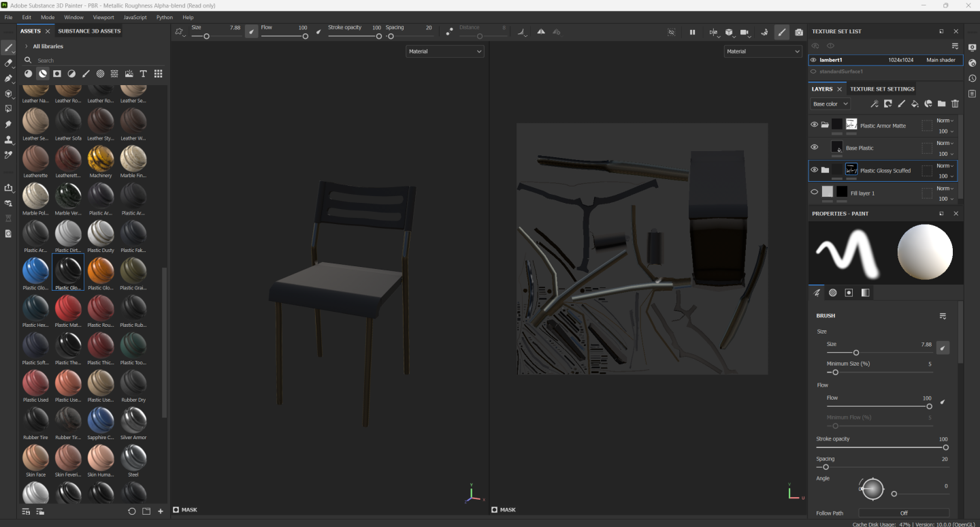Open the Base color channel dropdown
The width and height of the screenshot is (980, 527).
(830, 103)
